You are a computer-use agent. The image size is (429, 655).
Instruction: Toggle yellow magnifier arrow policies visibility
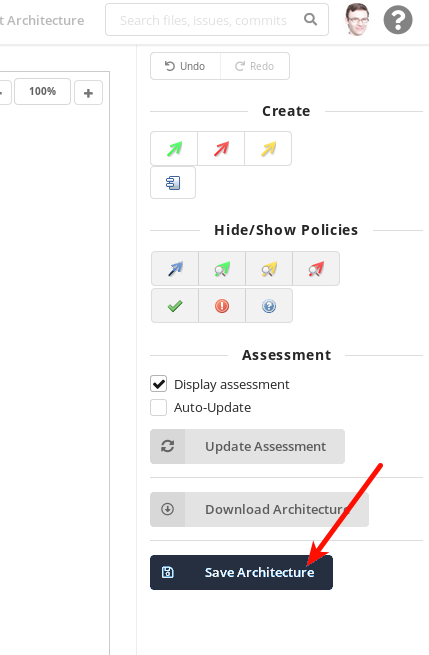pyautogui.click(x=269, y=269)
